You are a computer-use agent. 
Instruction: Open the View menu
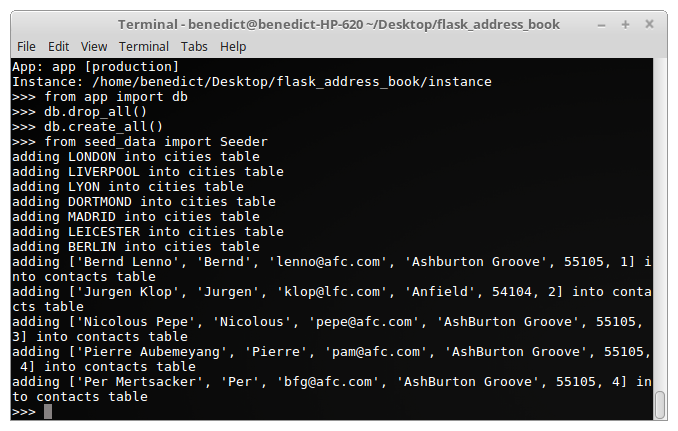pyautogui.click(x=94, y=46)
